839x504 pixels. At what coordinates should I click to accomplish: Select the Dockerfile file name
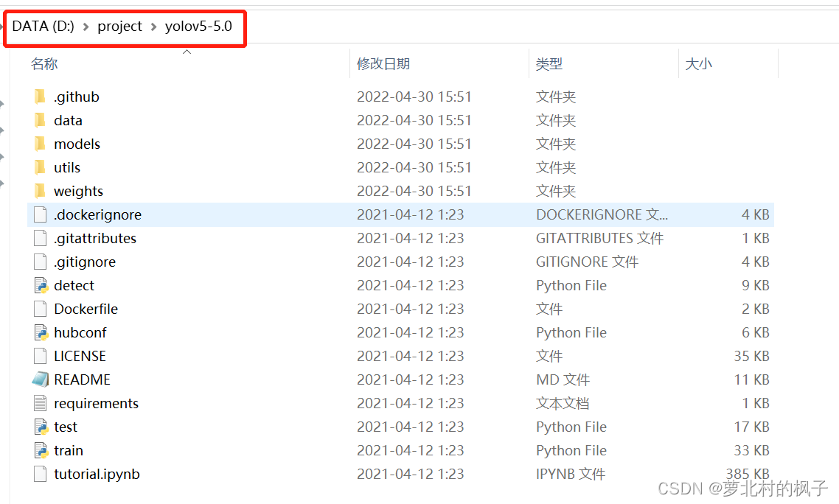[x=86, y=309]
